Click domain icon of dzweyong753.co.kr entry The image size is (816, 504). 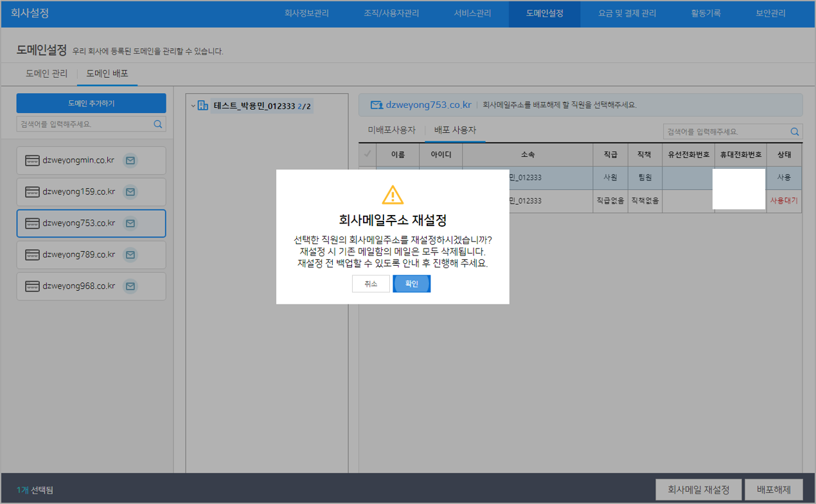[32, 223]
